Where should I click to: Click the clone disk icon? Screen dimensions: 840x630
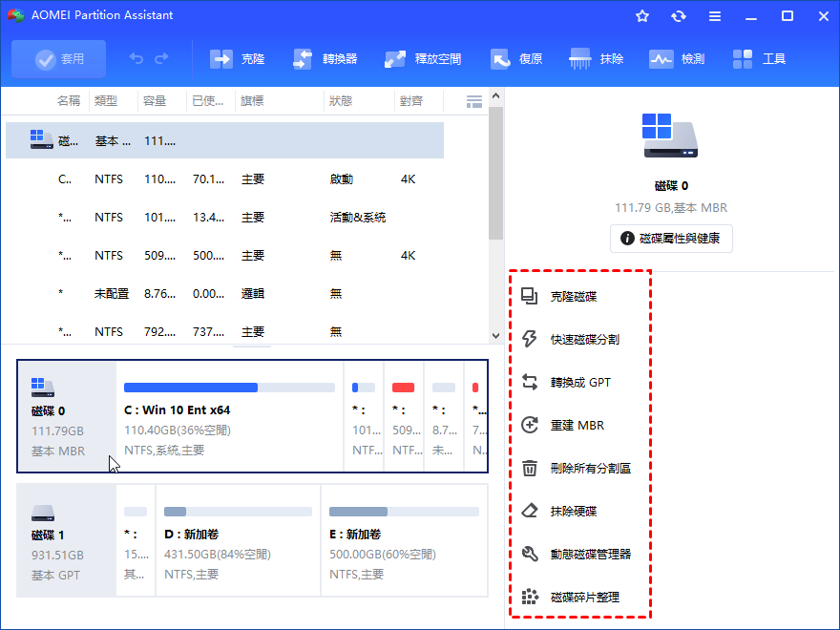pos(529,296)
